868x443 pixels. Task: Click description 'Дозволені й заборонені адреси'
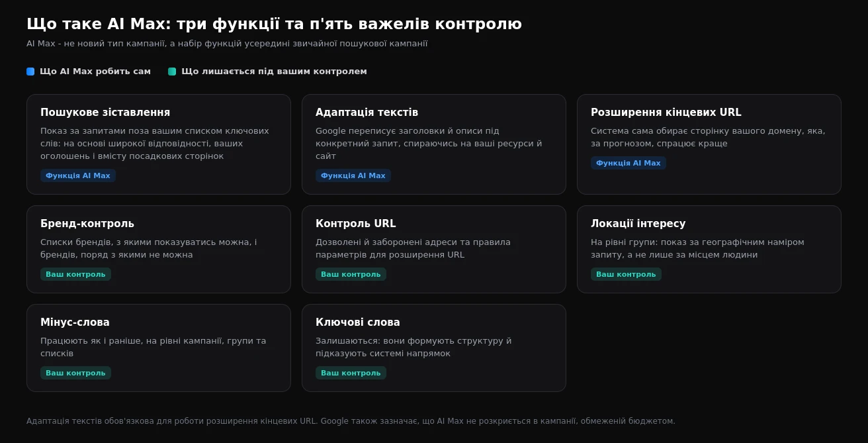(413, 248)
